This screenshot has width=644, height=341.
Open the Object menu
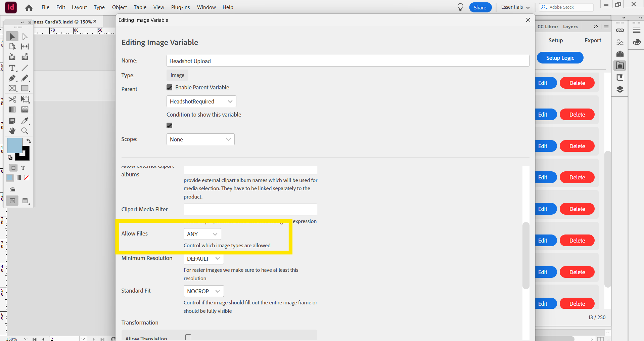coord(119,7)
